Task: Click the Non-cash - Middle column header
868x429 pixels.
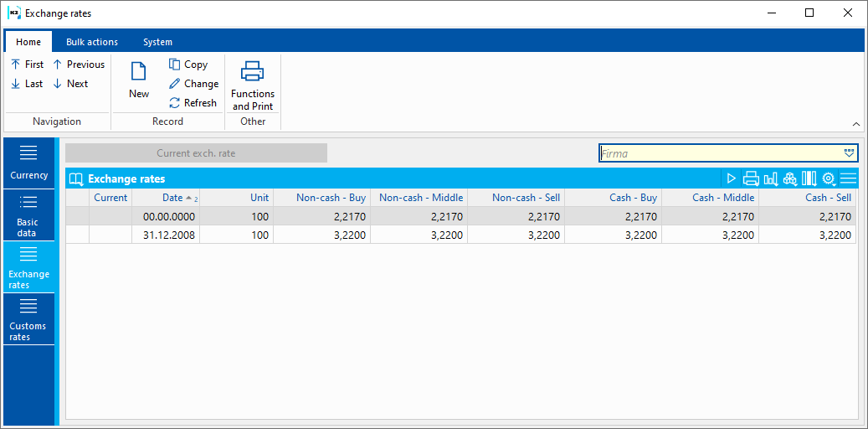Action: point(419,197)
